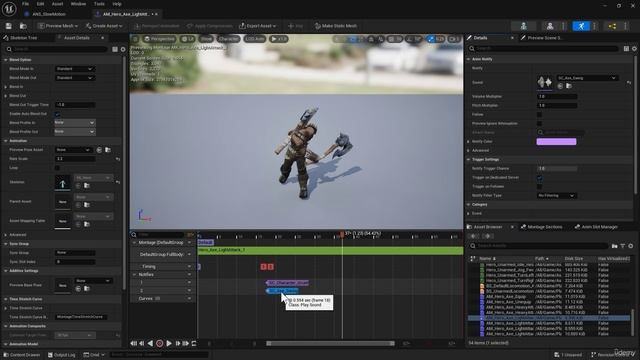Toggle Enable Auto Blend Out checkbox
The width and height of the screenshot is (640, 360).
57,114
